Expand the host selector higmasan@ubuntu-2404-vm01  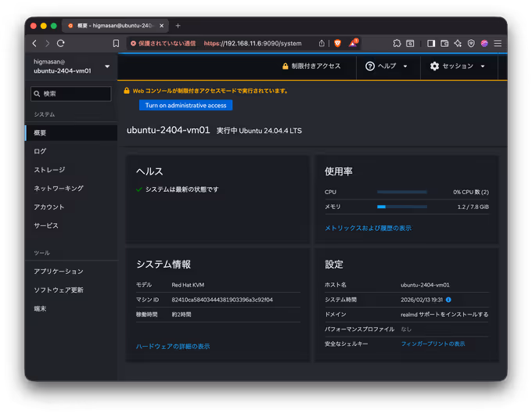tap(71, 67)
